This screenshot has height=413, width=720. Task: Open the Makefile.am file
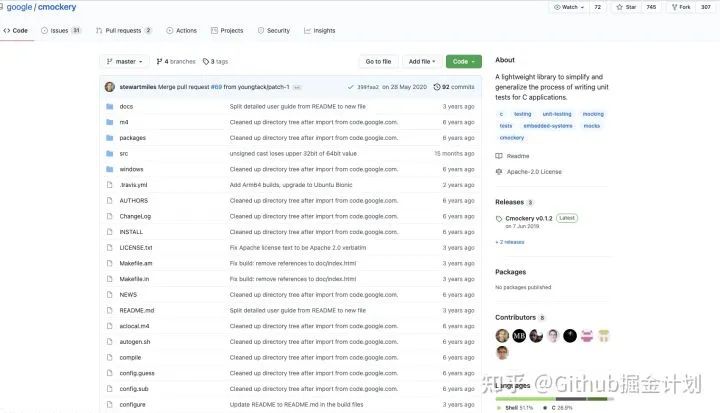(x=135, y=263)
